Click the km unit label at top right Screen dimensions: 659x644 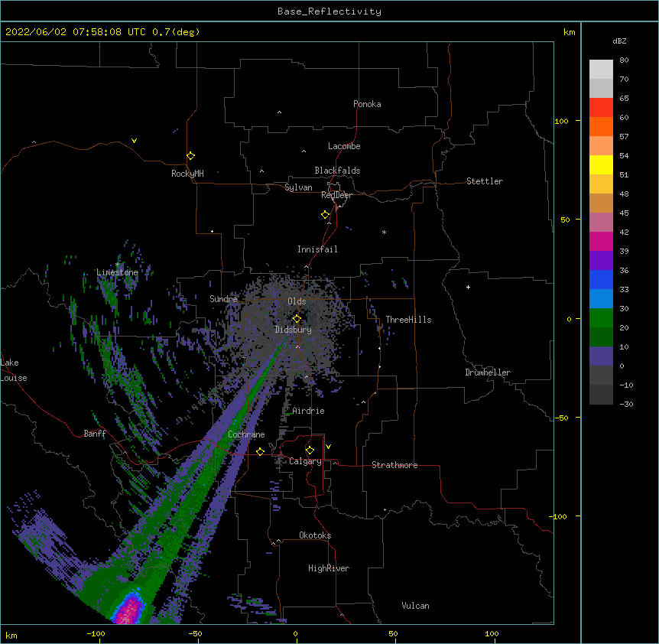(x=569, y=32)
